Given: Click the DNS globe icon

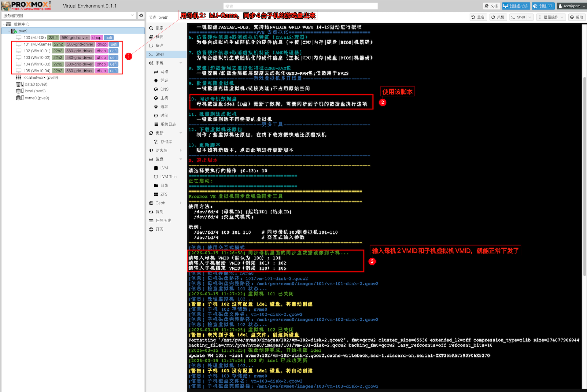Looking at the screenshot, I should [x=156, y=89].
